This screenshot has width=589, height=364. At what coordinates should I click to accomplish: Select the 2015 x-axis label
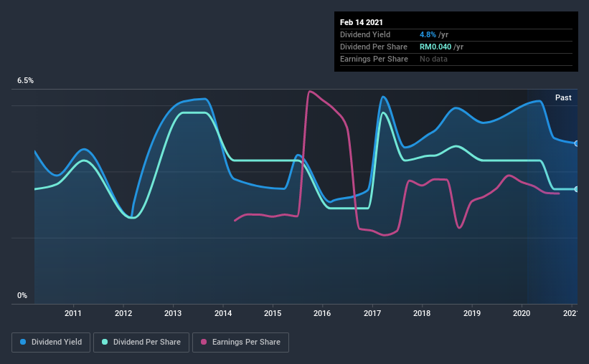tap(273, 313)
